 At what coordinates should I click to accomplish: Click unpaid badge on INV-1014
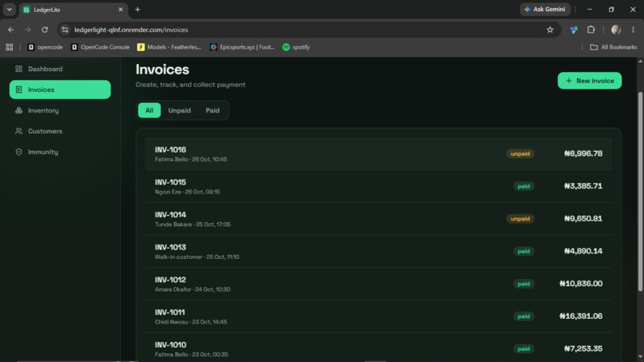coord(520,219)
